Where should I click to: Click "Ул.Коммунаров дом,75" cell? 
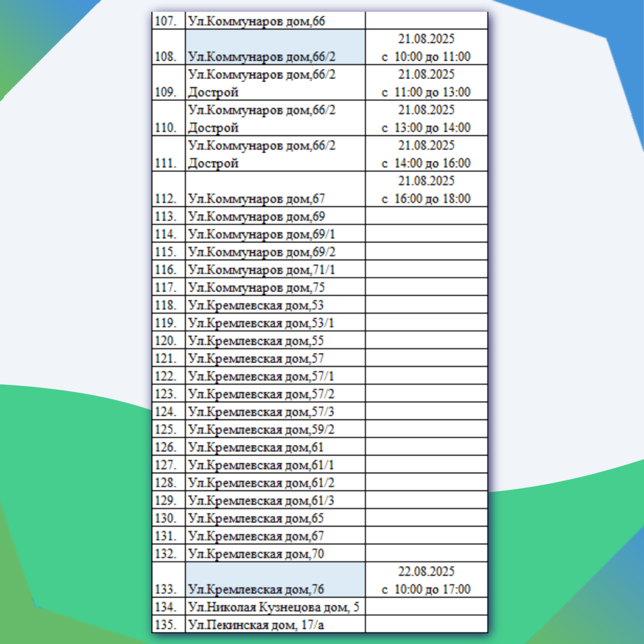point(275,287)
